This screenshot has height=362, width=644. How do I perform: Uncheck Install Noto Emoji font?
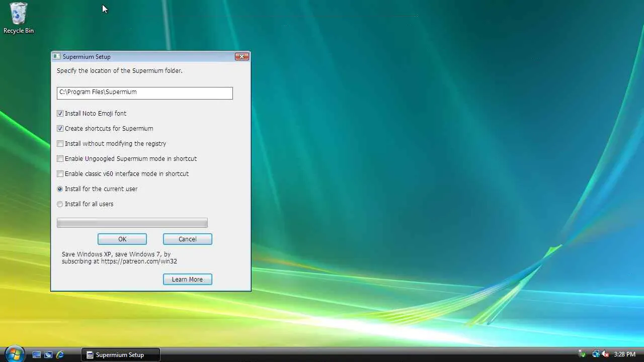(60, 114)
